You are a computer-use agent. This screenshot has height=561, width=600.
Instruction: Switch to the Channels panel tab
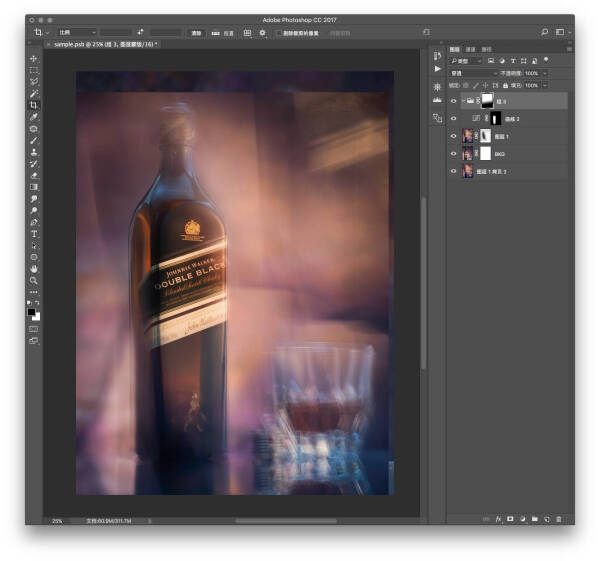click(470, 49)
